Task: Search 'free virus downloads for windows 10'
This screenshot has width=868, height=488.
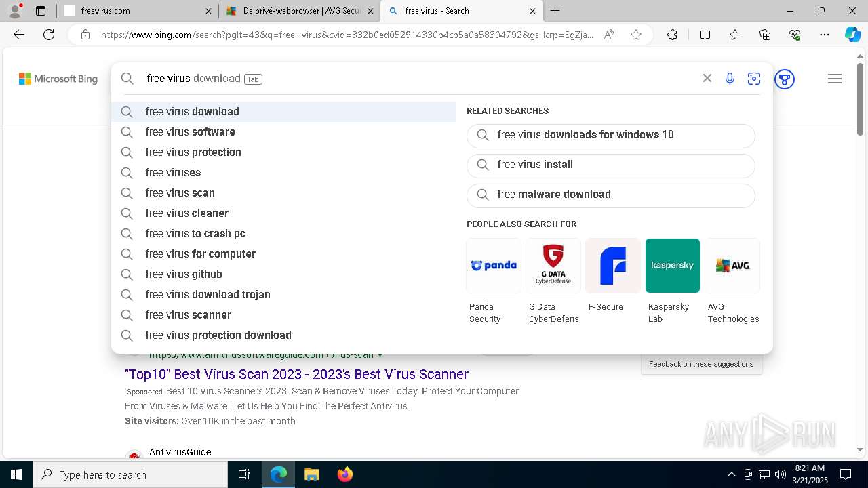Action: point(611,136)
